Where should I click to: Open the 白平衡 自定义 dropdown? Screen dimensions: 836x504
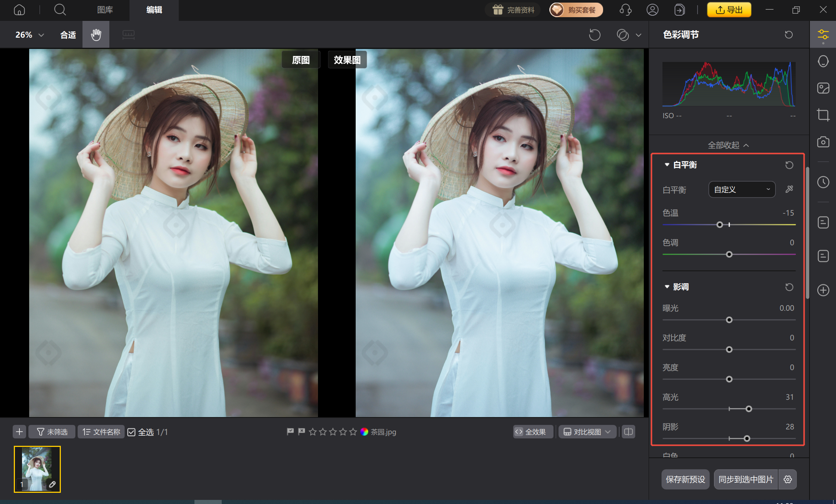pos(742,190)
